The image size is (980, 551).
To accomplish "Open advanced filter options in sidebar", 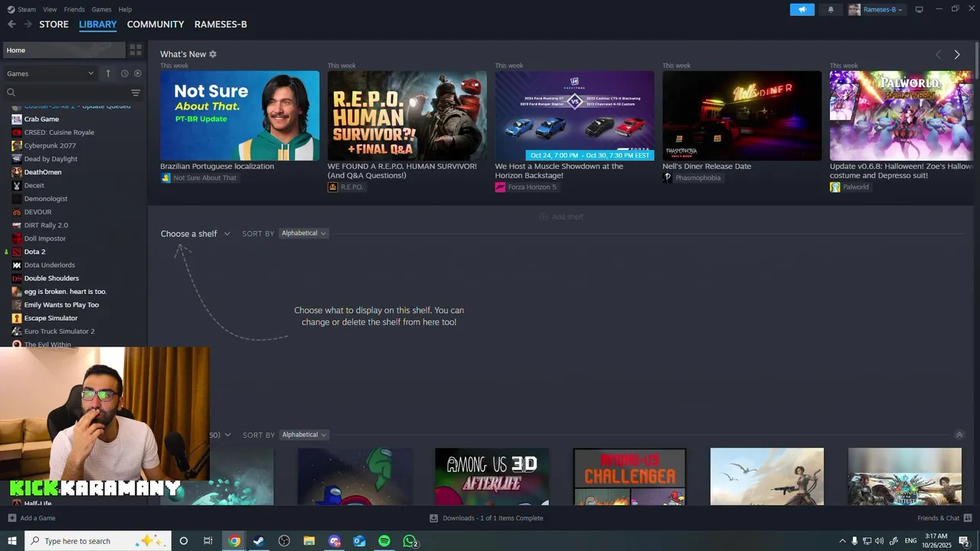I will point(136,93).
